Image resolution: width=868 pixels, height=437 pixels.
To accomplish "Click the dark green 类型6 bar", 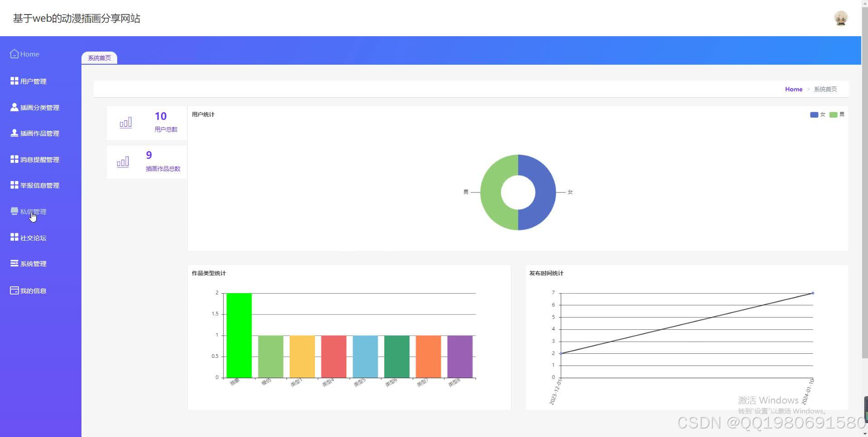I will click(397, 356).
